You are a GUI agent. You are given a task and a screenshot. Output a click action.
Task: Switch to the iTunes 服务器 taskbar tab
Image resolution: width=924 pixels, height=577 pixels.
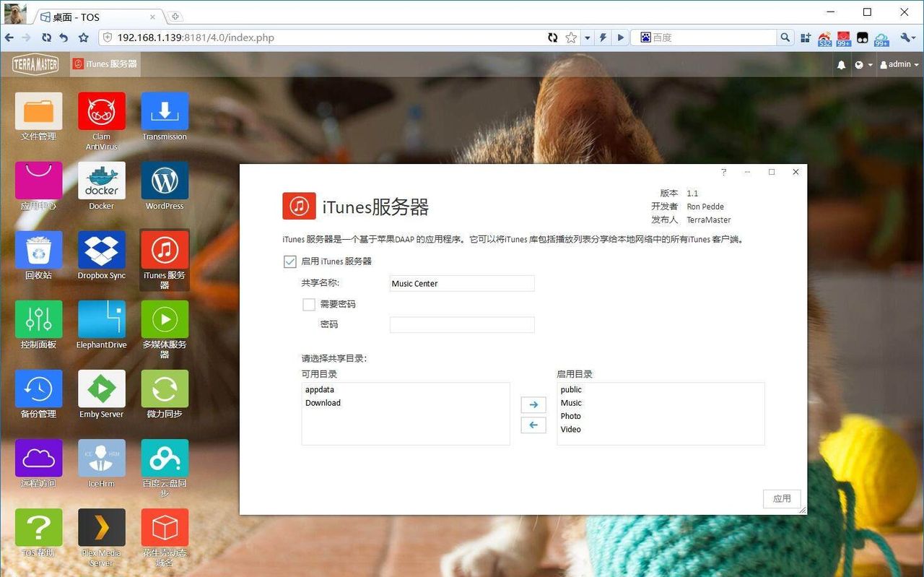105,64
